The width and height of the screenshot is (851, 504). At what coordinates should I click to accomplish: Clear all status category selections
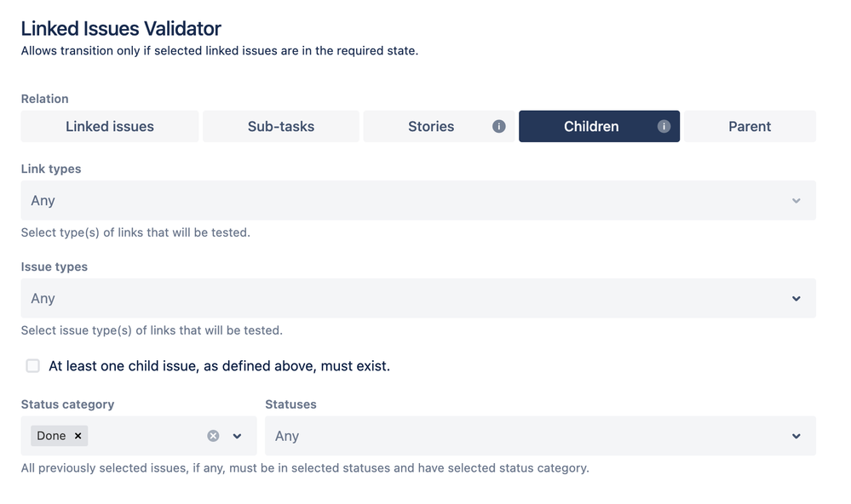pyautogui.click(x=213, y=436)
